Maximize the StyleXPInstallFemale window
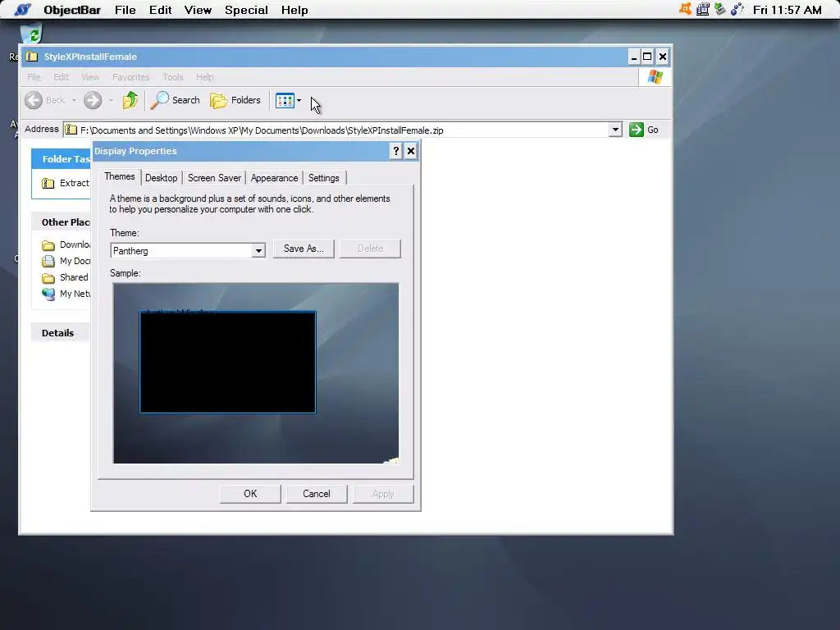Screen dimensions: 840x630 coord(647,57)
